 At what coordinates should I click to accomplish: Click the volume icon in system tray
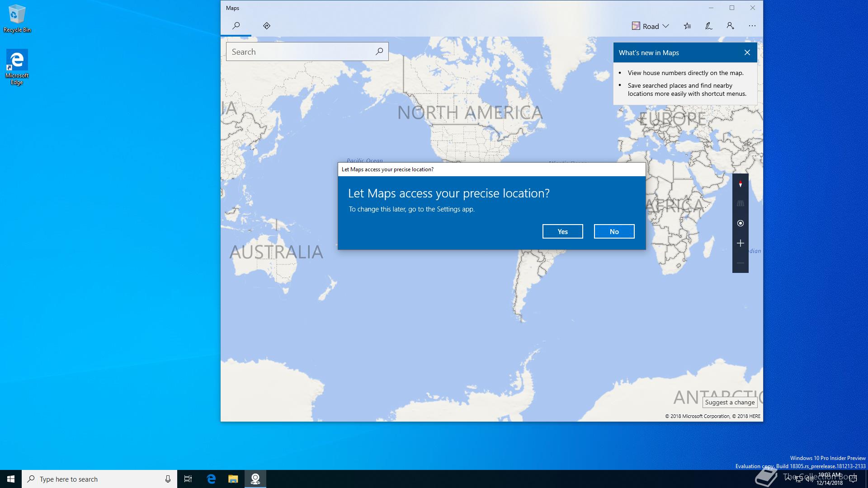pos(810,479)
